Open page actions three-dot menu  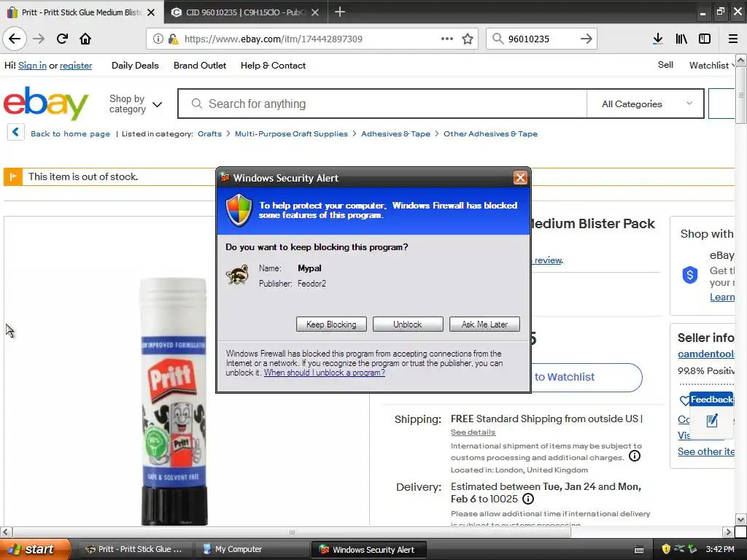point(447,39)
